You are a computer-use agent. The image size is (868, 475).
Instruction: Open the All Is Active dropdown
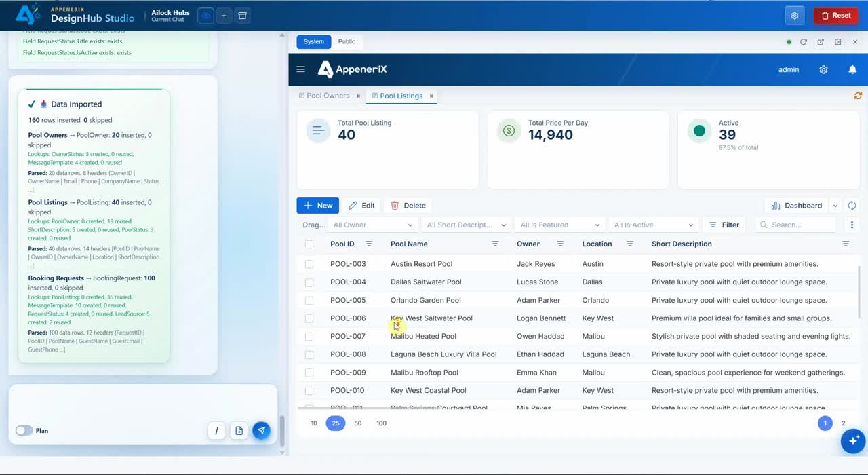(x=654, y=225)
